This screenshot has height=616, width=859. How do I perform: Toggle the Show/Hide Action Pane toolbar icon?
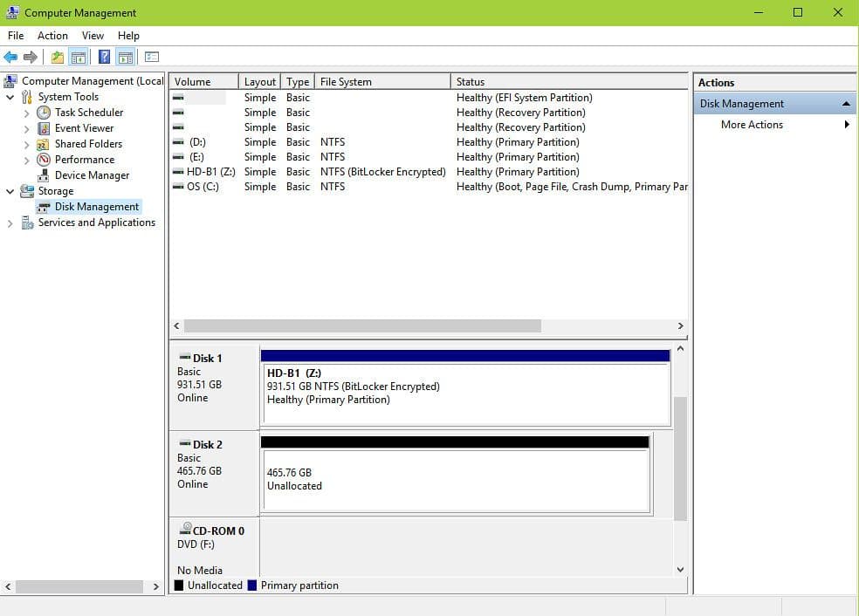[x=126, y=57]
